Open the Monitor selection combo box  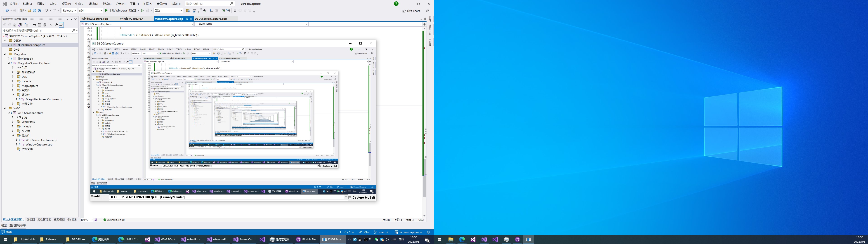click(x=346, y=197)
